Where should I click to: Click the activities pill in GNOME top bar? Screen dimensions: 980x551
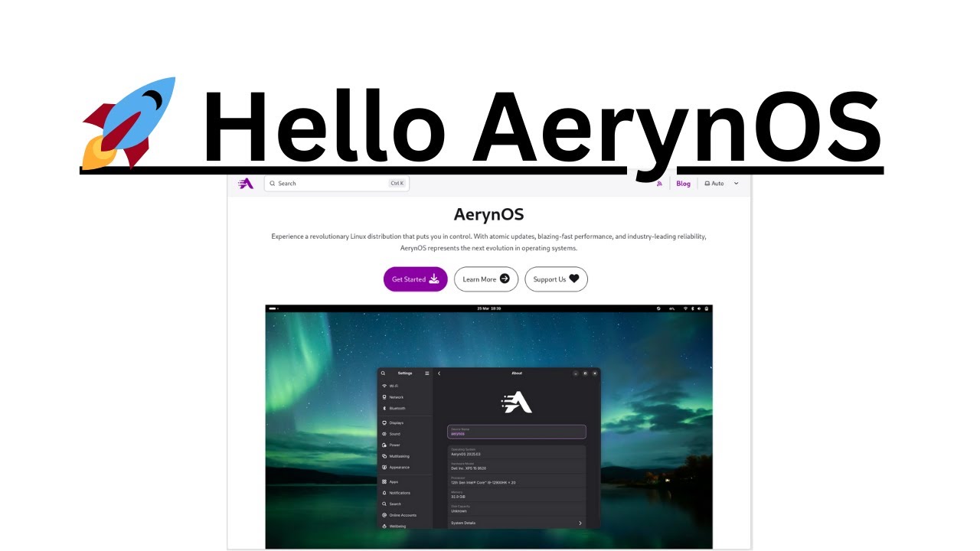coord(273,308)
